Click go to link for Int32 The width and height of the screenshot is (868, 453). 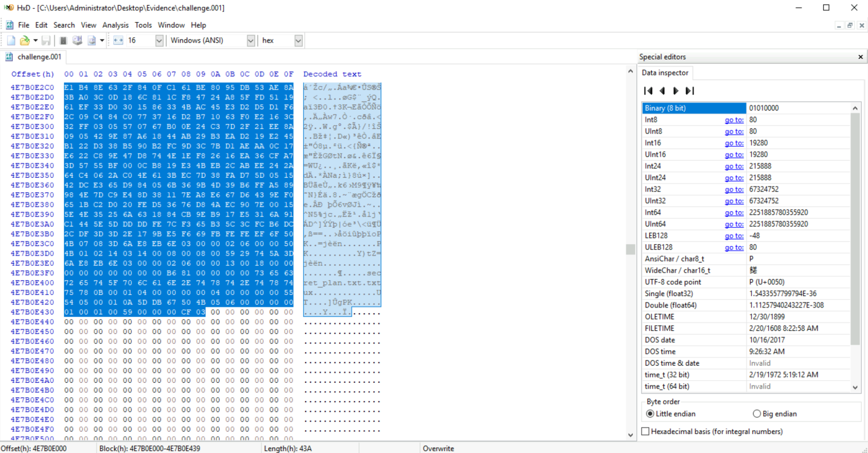click(x=734, y=189)
